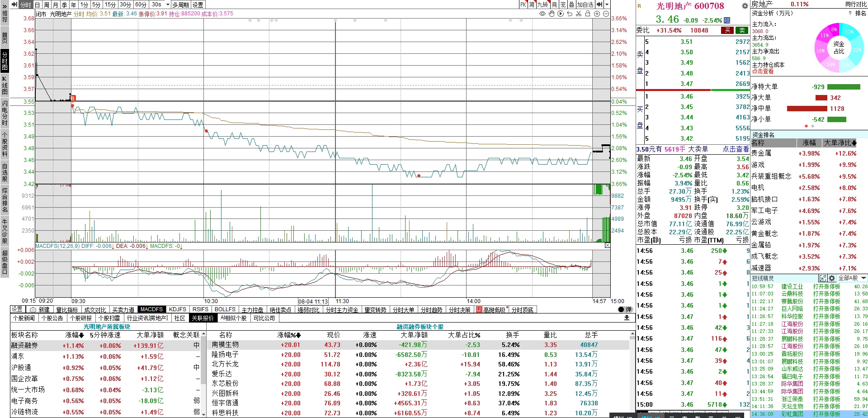Open 综合排名 in the left sidebar
The height and width of the screenshot is (418, 868).
click(x=5, y=199)
